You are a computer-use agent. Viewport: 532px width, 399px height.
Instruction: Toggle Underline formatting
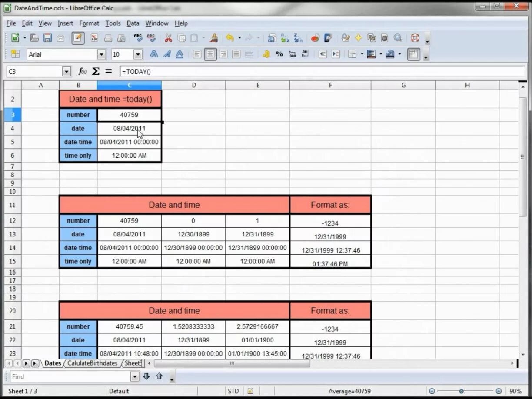click(x=180, y=54)
